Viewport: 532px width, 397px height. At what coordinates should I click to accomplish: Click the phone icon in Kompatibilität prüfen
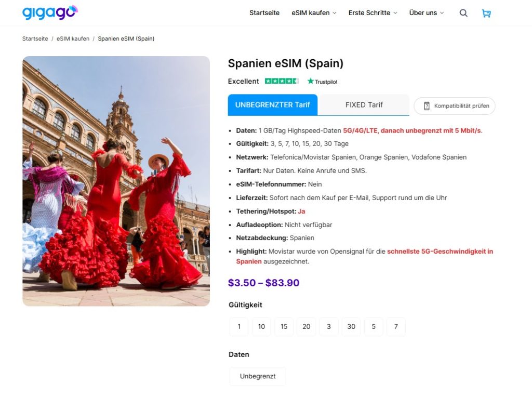coord(427,106)
